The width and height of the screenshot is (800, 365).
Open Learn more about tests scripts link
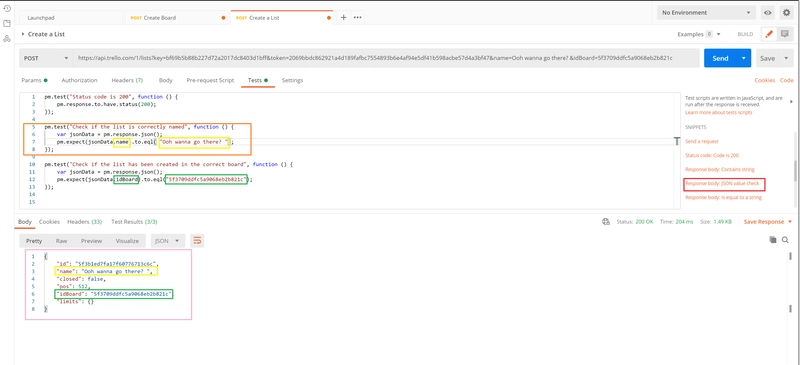click(718, 112)
